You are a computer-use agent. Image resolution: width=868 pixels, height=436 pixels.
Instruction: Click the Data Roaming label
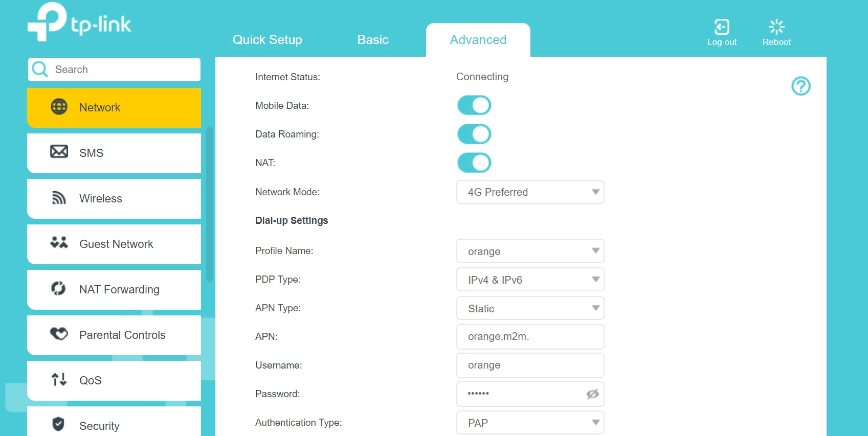point(287,134)
